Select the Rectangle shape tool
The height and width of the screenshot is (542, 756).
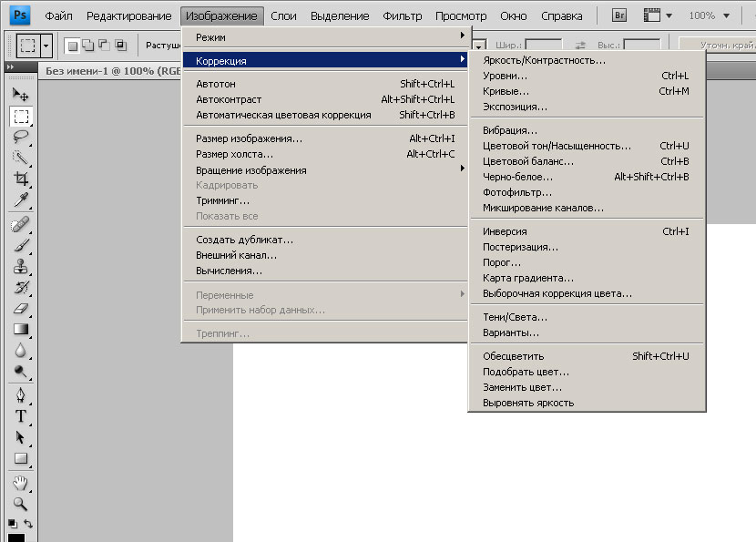[20, 458]
